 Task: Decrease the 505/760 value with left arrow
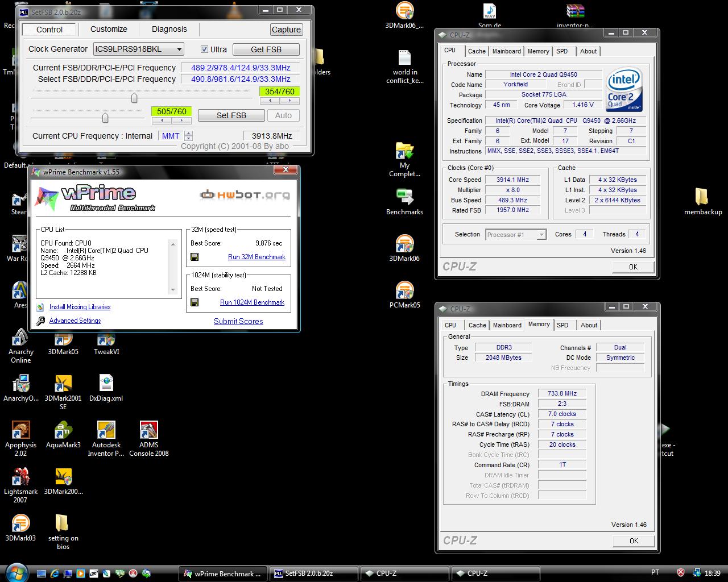click(161, 120)
